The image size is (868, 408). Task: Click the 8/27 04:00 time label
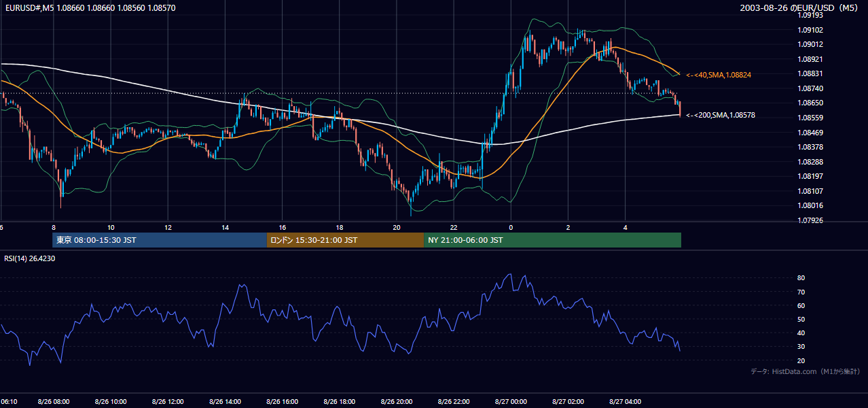(626, 402)
